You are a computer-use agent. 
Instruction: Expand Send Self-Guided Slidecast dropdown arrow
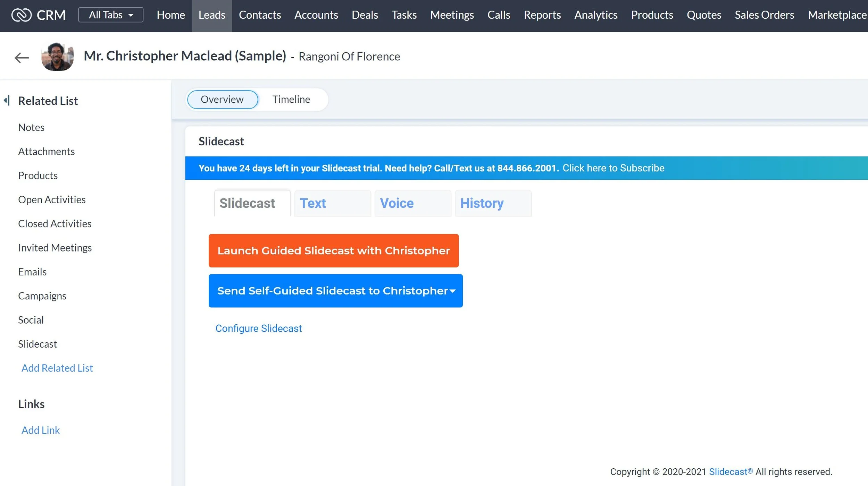452,291
